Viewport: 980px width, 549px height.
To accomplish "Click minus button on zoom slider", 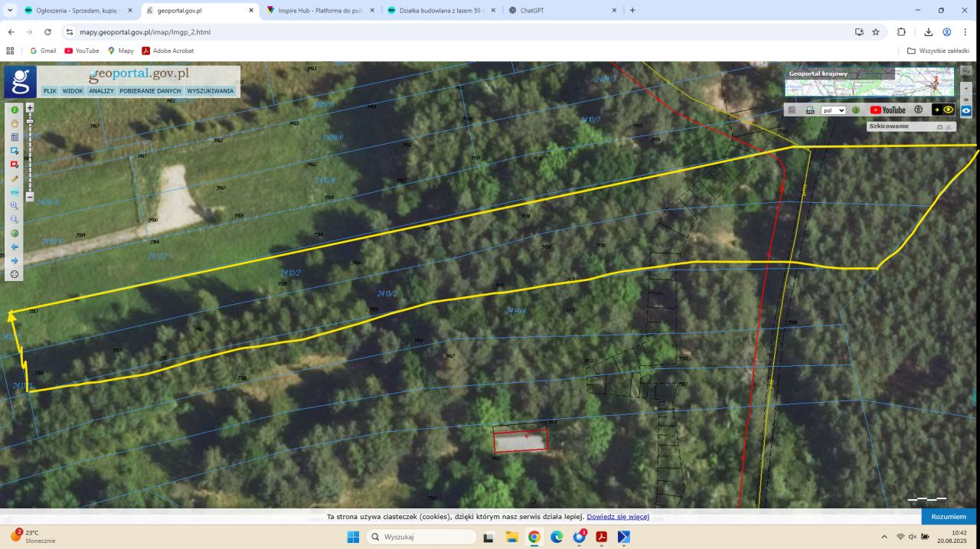I will coord(30,197).
